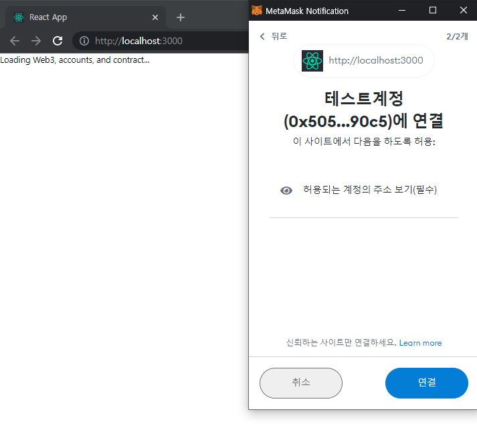Go back with the 뒤로 link

point(279,36)
